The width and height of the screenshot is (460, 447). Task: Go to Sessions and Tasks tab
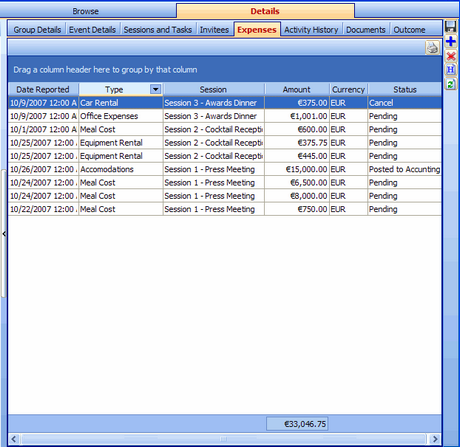click(x=158, y=30)
